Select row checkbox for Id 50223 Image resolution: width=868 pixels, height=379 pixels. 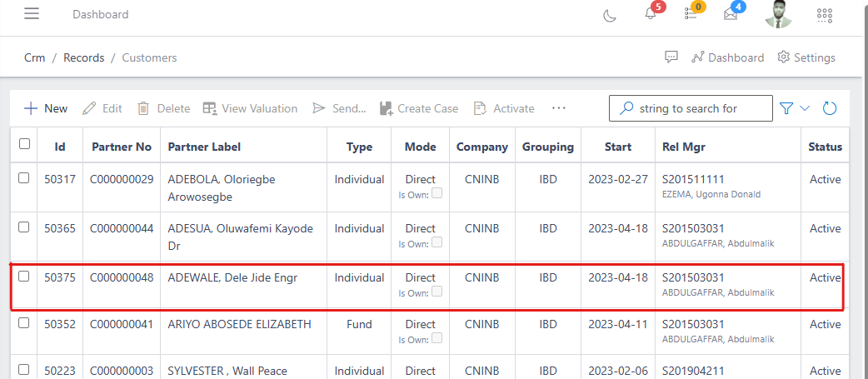tap(24, 369)
